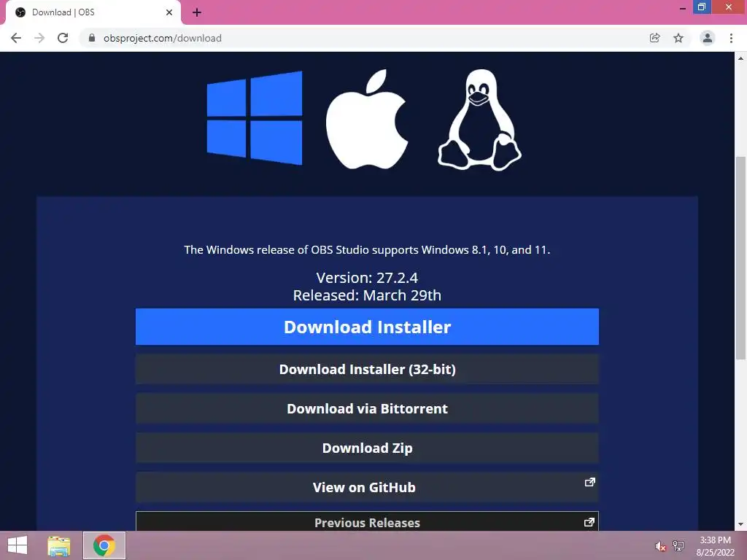Open the Chrome three-dot menu
747x560 pixels.
[x=731, y=38]
